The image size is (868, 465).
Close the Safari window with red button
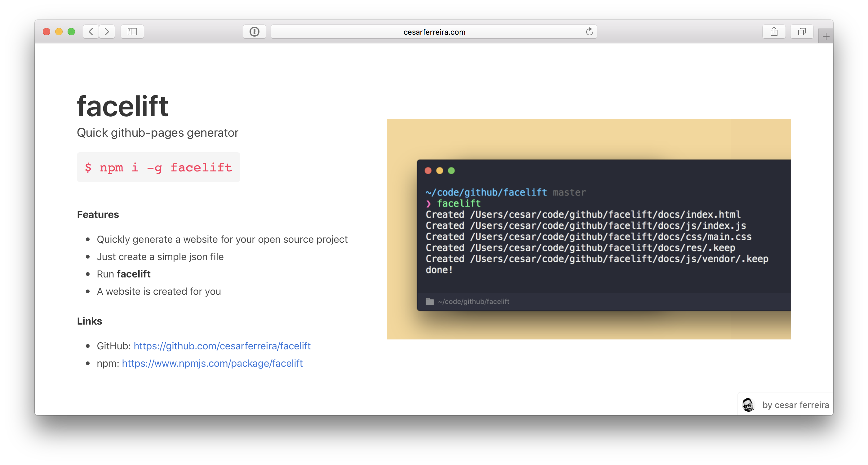click(x=46, y=32)
